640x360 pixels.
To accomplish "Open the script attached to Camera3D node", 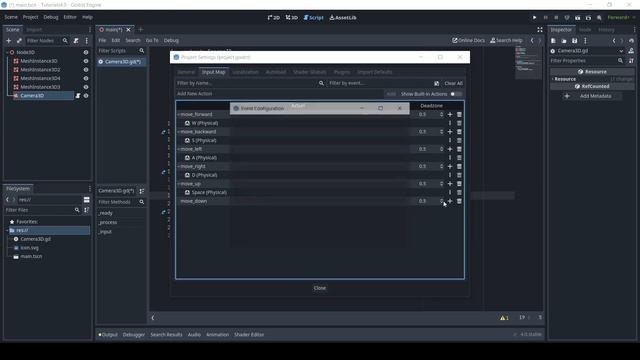I will tap(78, 96).
